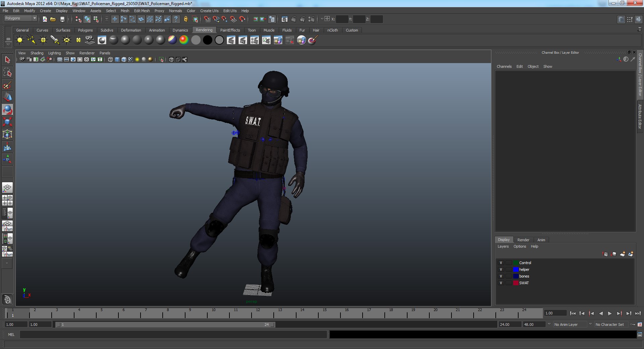Toggle display type box for SWAT layer
This screenshot has height=349, width=644.
508,283
